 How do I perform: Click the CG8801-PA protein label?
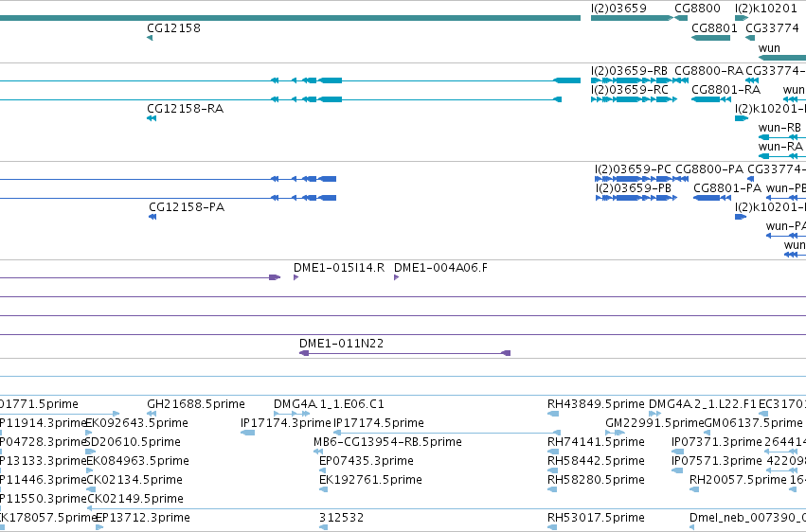(727, 188)
